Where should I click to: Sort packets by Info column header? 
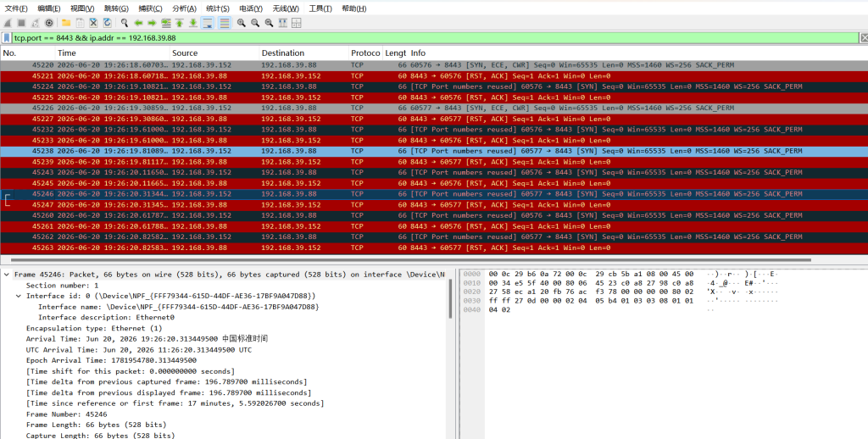pos(637,53)
